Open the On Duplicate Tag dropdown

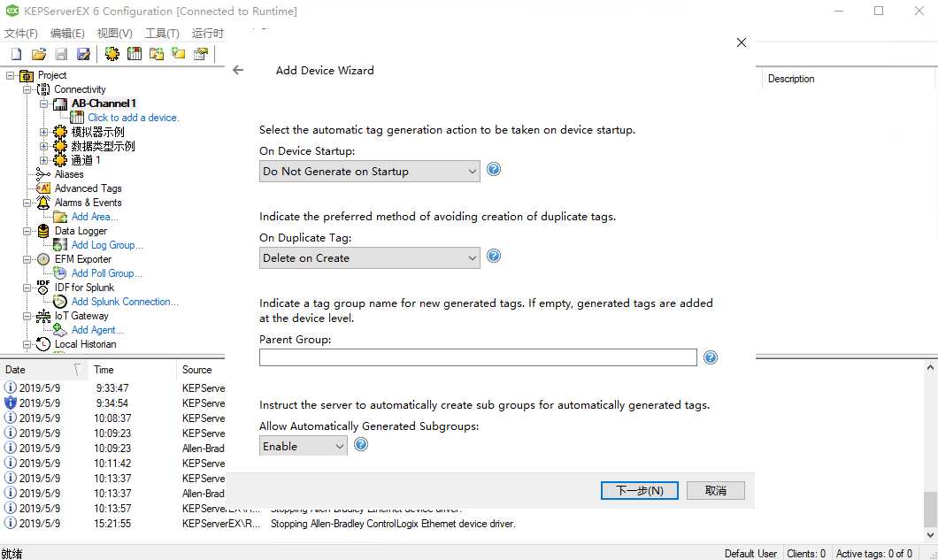[x=370, y=257]
